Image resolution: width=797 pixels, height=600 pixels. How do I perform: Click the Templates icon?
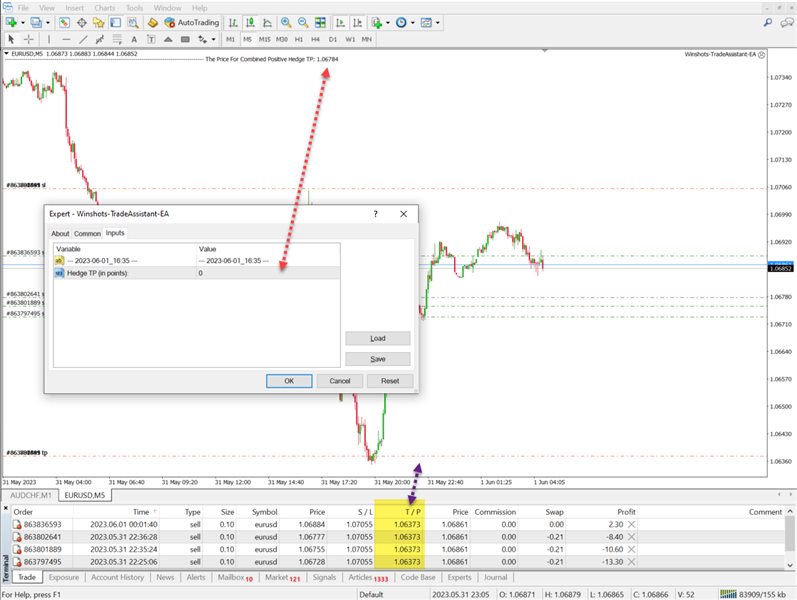pos(426,22)
